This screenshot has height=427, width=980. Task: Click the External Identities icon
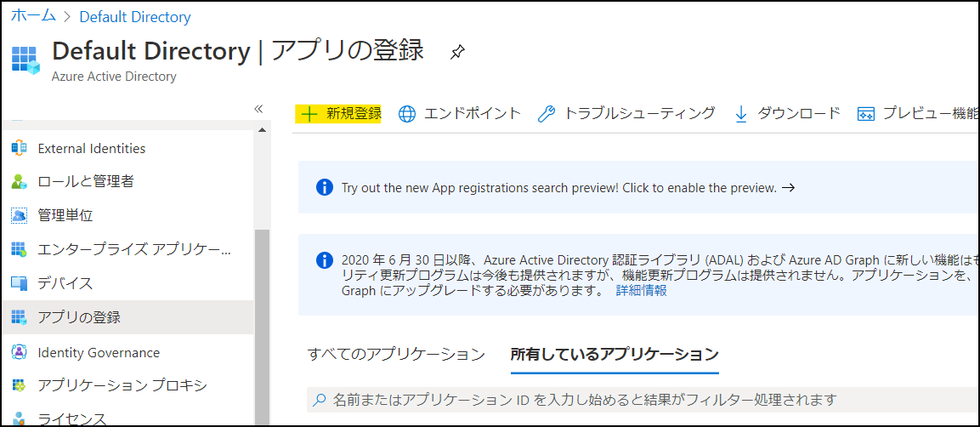coord(20,148)
